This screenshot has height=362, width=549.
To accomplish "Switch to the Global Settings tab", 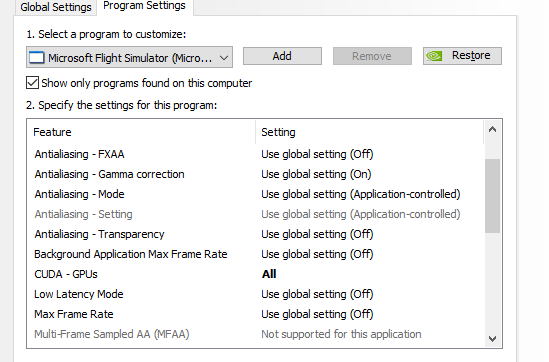I will coord(55,7).
